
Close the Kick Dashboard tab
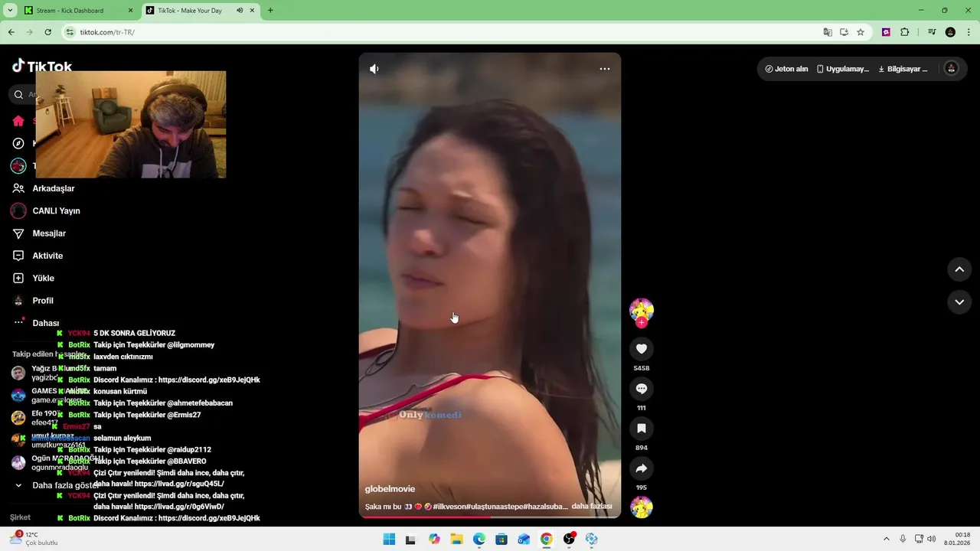pyautogui.click(x=129, y=11)
